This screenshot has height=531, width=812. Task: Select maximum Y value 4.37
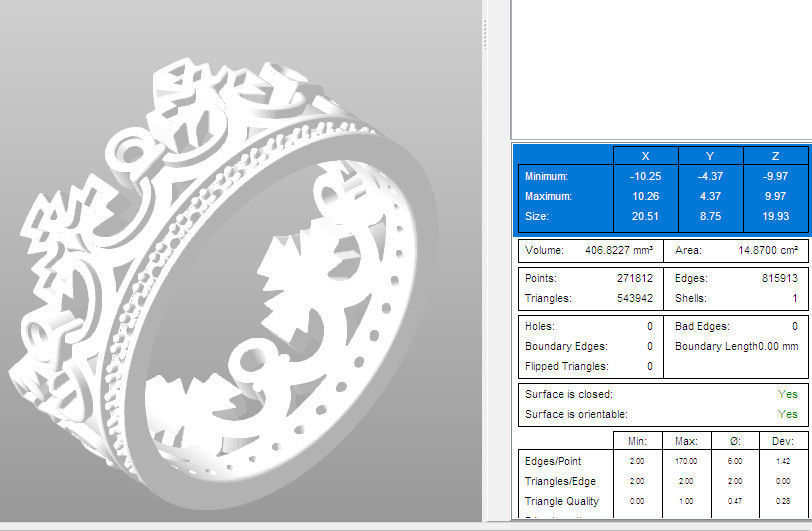[710, 196]
